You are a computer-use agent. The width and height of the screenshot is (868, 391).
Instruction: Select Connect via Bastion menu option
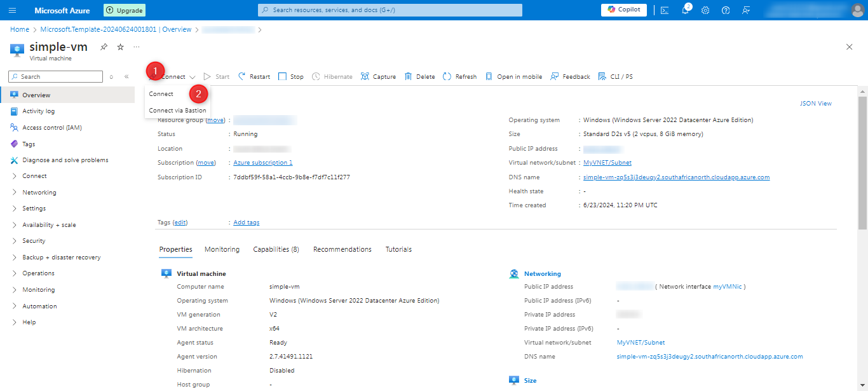pyautogui.click(x=177, y=111)
